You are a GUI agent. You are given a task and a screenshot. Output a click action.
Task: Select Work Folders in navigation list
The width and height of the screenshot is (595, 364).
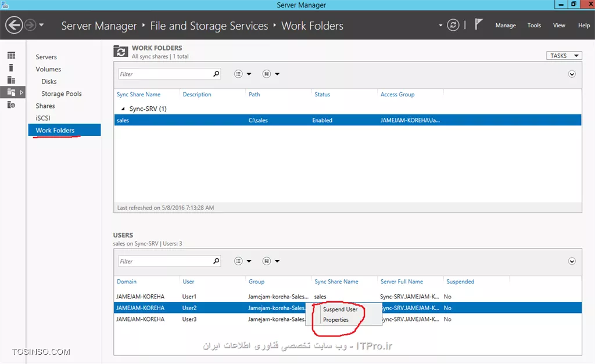click(x=64, y=130)
